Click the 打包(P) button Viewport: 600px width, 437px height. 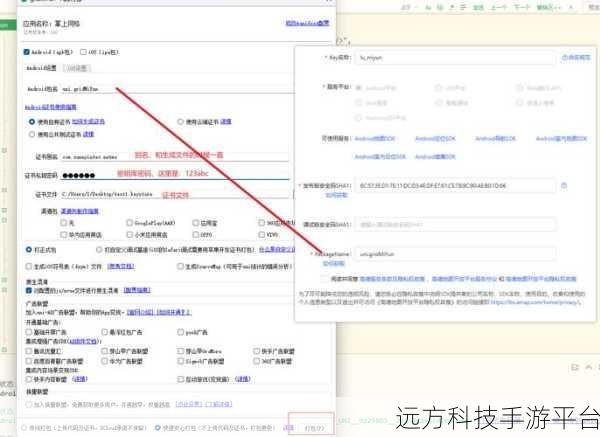[314, 427]
